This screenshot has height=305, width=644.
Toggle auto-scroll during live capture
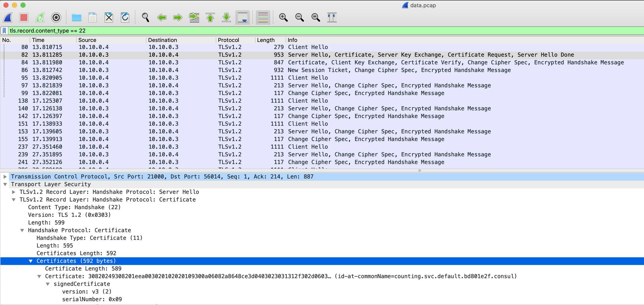pos(243,17)
